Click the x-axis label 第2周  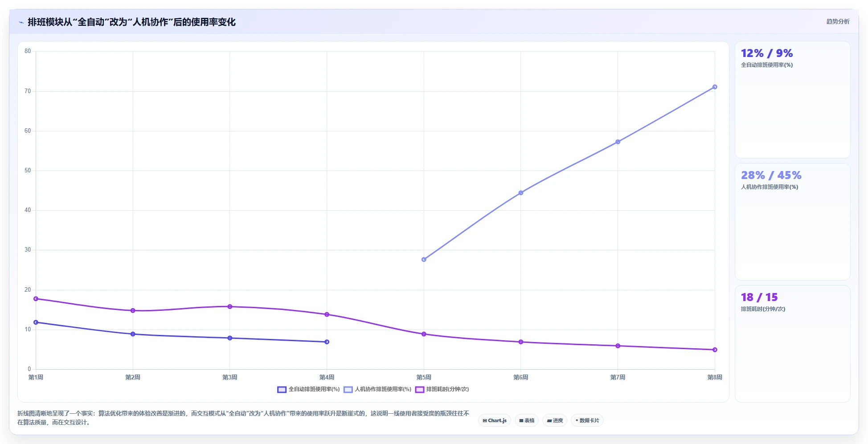[x=133, y=377]
